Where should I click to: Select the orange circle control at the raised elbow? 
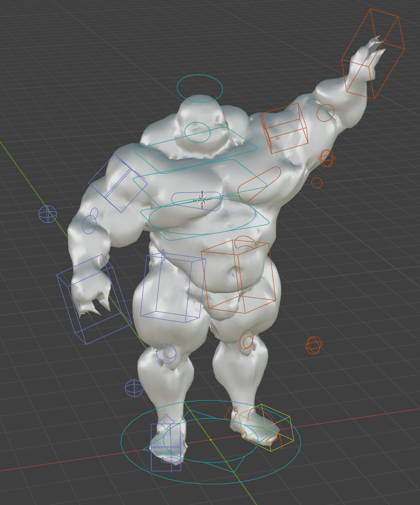click(325, 113)
